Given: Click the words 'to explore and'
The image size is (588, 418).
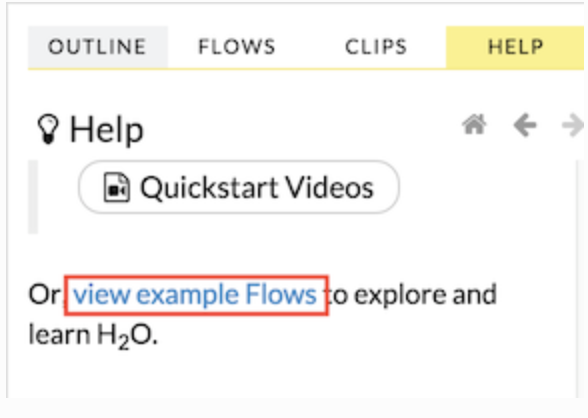Looking at the screenshot, I should point(412,295).
